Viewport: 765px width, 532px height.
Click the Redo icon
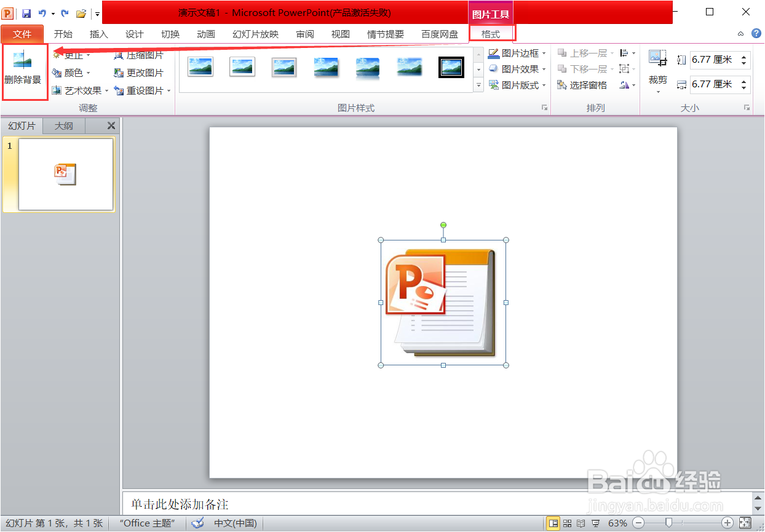pos(65,13)
